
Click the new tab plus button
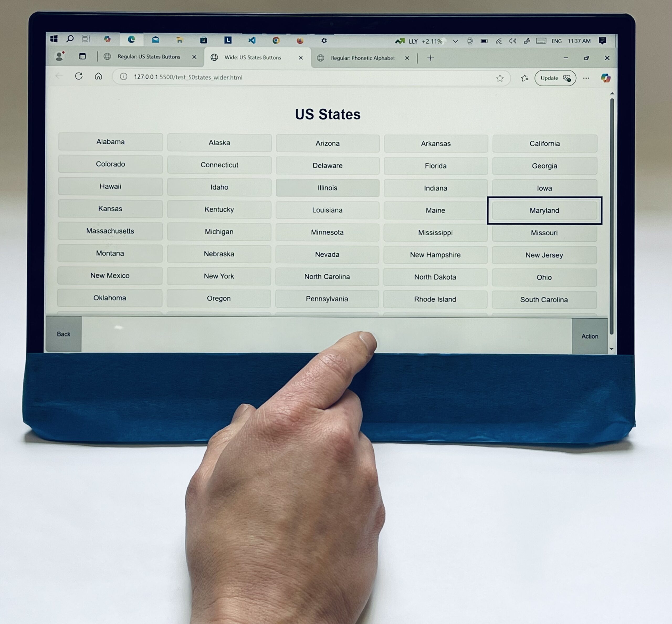pos(430,58)
